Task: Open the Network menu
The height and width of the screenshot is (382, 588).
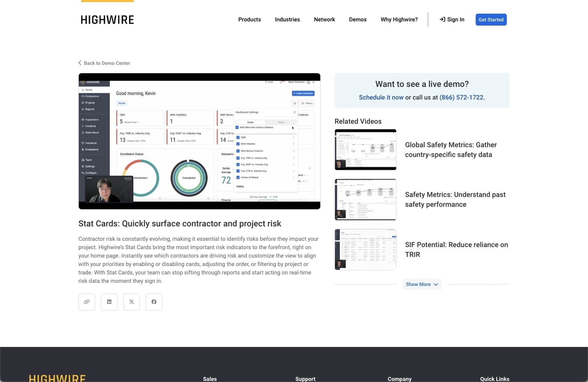Action: click(x=324, y=20)
